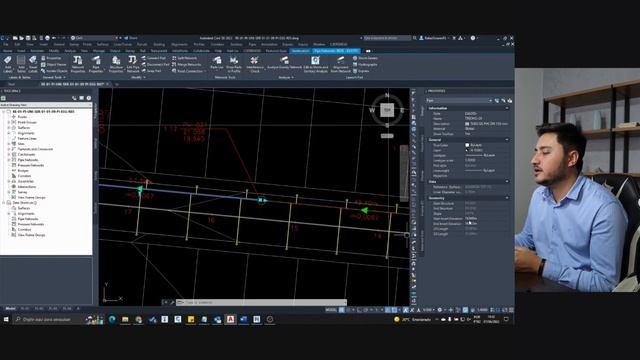Launch the Hydrographs tool
The width and height of the screenshot is (640, 360).
pyautogui.click(x=365, y=64)
